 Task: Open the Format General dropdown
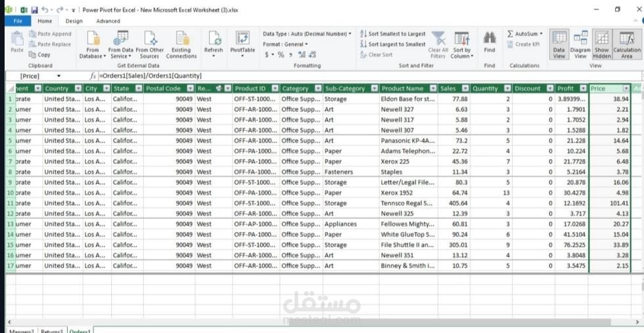(285, 45)
